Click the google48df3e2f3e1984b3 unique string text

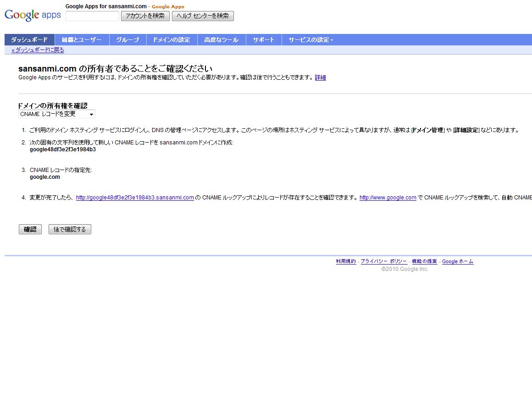pos(63,149)
